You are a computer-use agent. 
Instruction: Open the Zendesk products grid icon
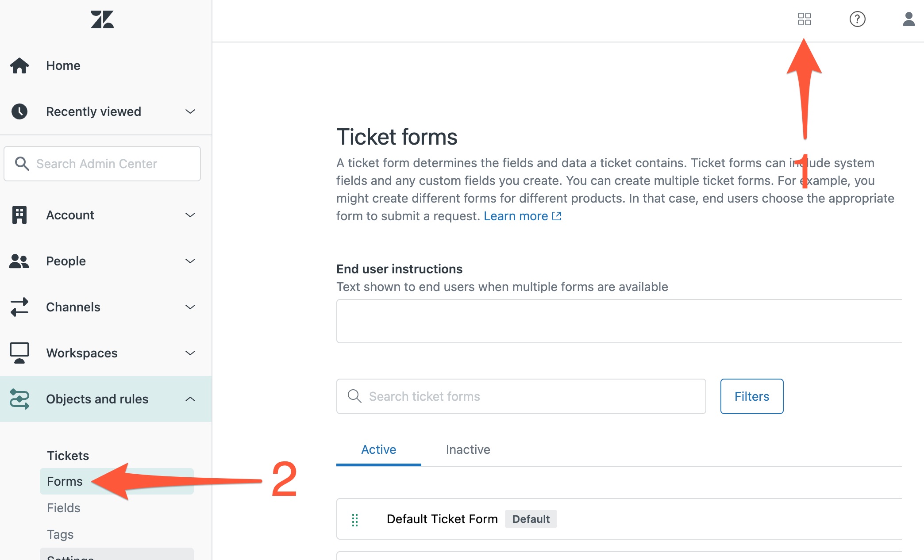pos(804,19)
